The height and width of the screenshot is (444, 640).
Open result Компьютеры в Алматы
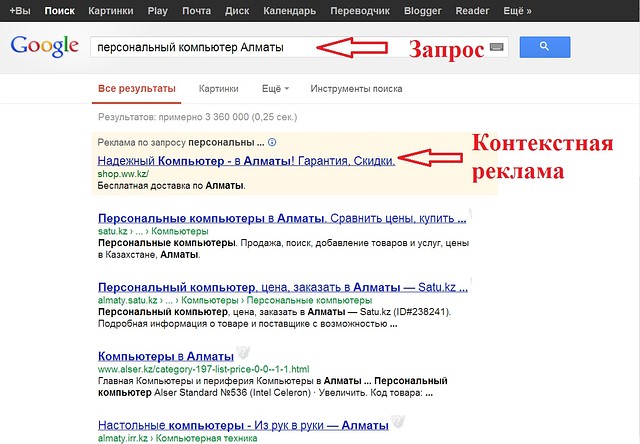(x=166, y=356)
